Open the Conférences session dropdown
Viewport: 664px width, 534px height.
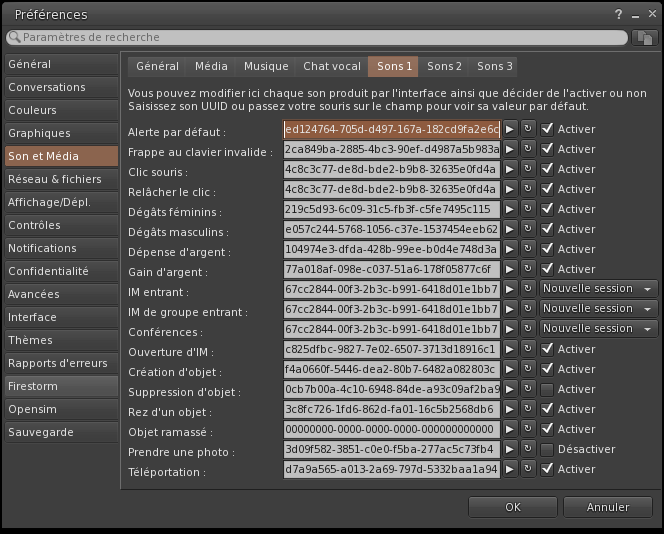[x=598, y=329]
